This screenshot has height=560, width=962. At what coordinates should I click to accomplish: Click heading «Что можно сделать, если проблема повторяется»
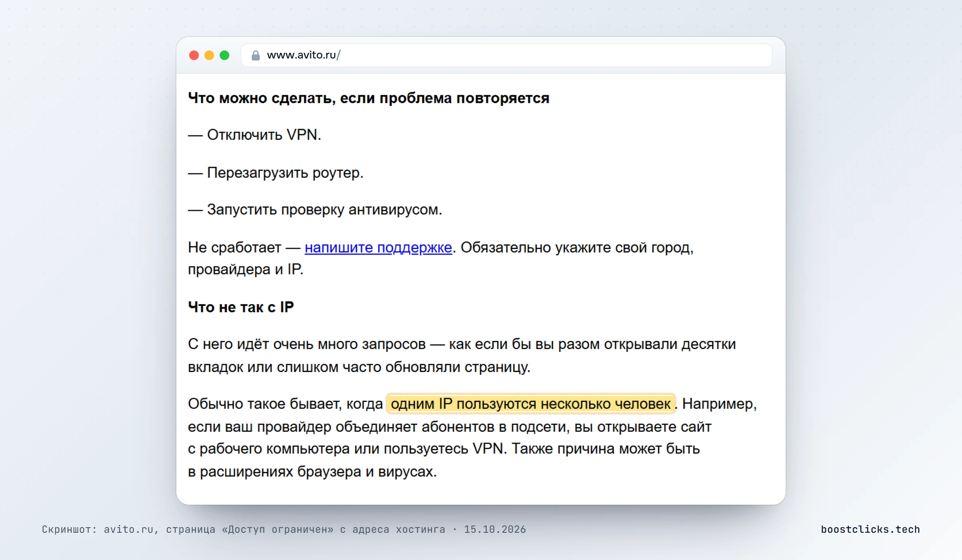368,98
